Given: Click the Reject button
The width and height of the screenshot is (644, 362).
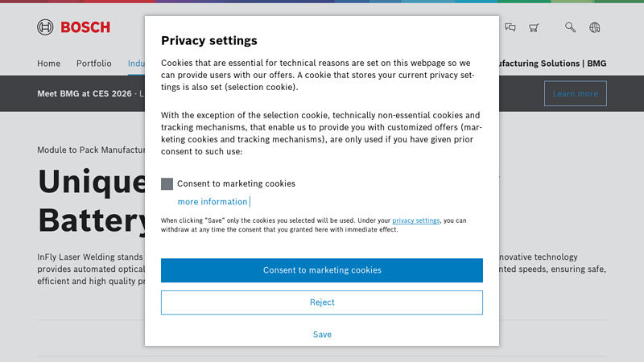Looking at the screenshot, I should [x=322, y=302].
